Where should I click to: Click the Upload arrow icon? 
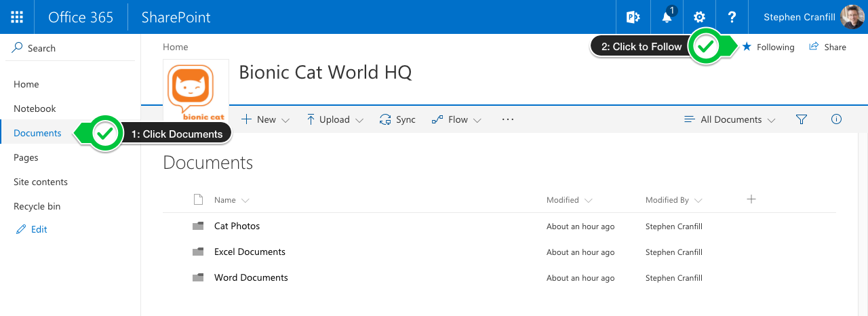(x=311, y=119)
